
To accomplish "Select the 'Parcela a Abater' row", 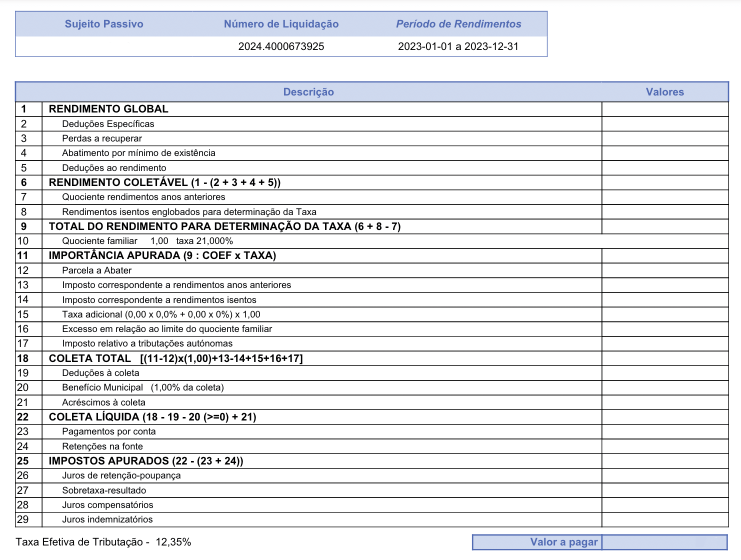I will click(96, 270).
